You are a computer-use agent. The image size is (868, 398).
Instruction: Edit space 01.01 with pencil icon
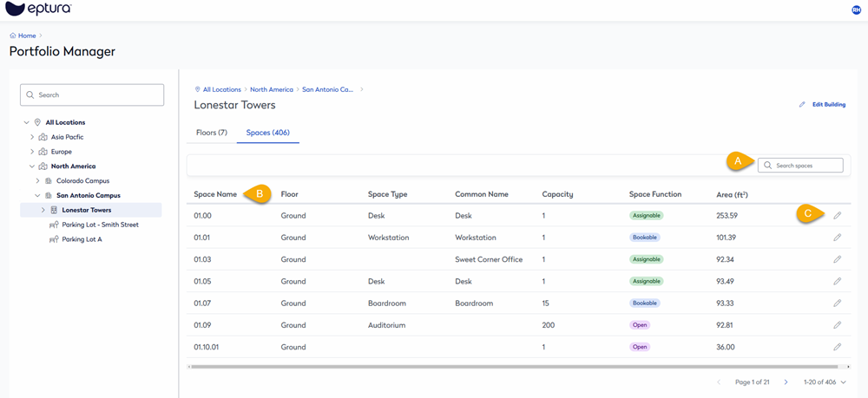837,237
